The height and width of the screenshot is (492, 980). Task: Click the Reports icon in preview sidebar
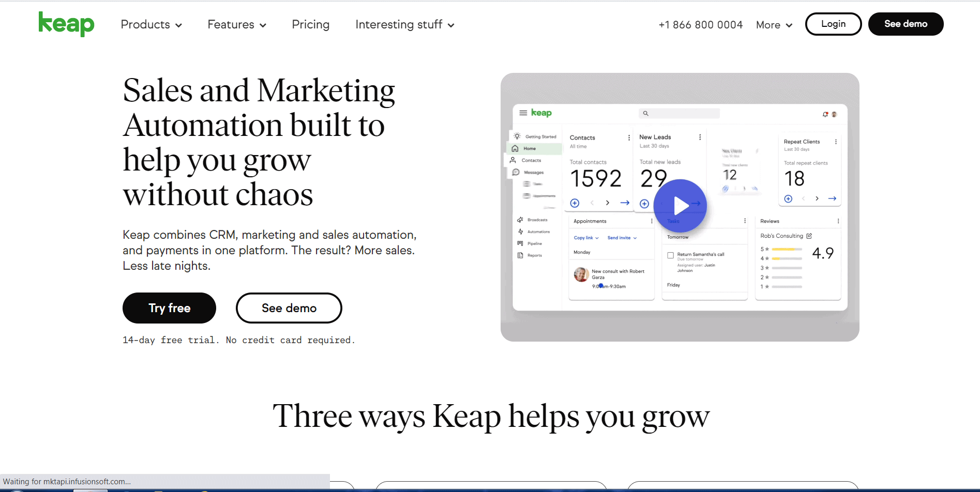[x=520, y=255]
